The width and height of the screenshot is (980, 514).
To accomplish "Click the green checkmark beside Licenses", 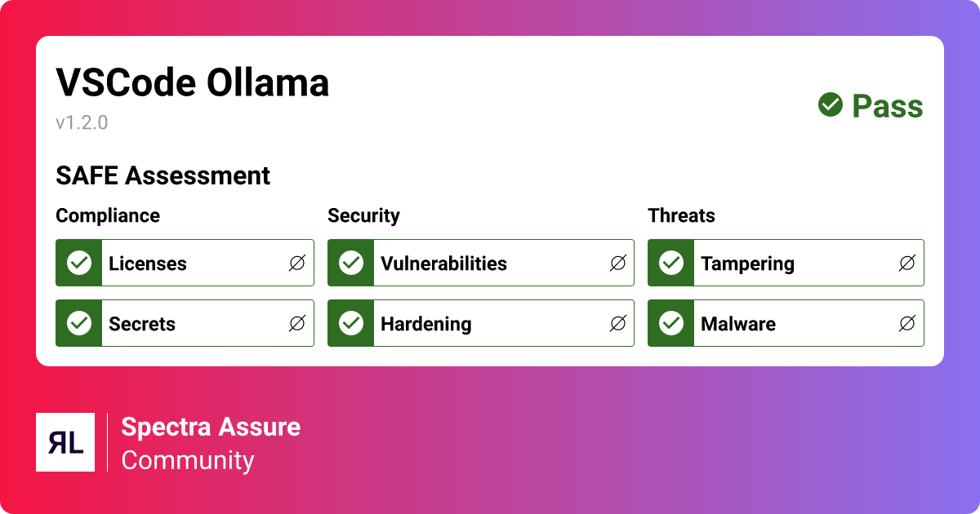I will 79,263.
